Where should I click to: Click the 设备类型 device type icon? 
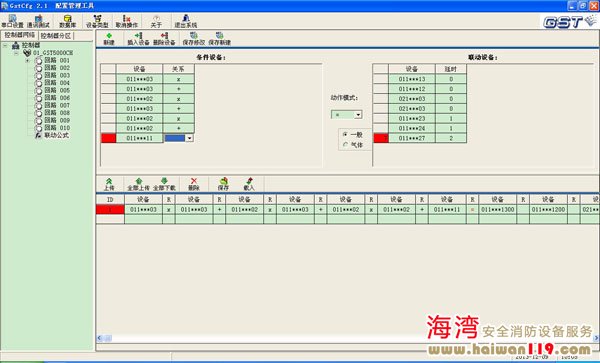coord(97,21)
